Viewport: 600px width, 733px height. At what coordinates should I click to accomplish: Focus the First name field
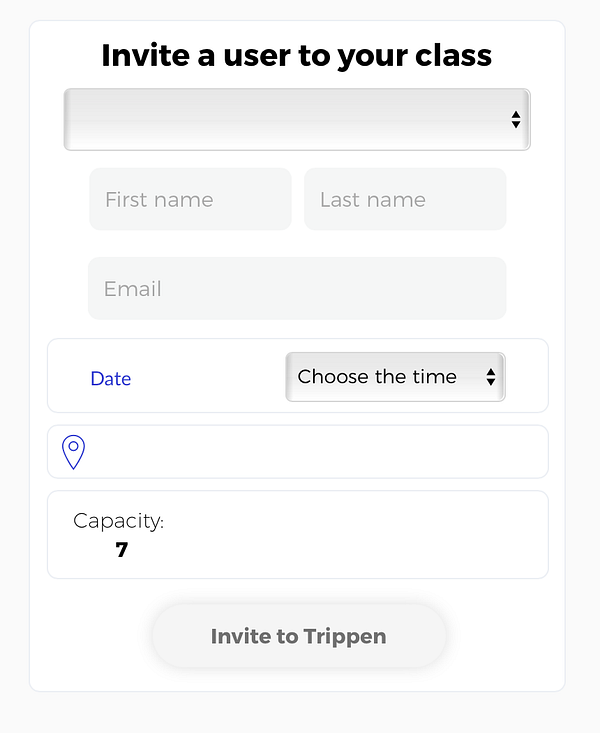tap(190, 199)
